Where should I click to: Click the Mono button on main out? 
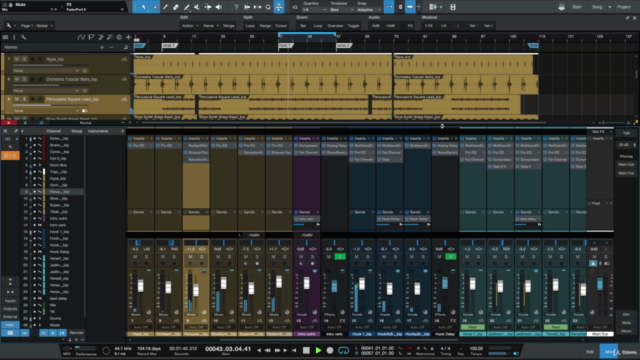coord(626,331)
